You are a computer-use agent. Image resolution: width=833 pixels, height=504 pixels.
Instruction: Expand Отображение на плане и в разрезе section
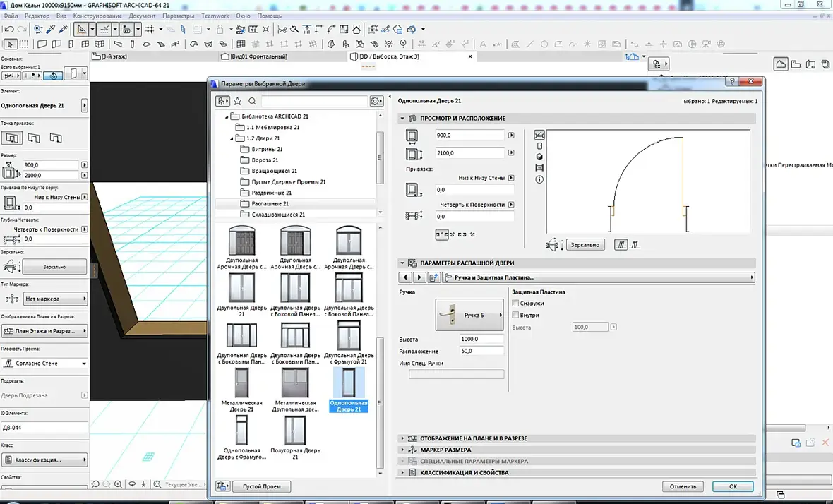coord(473,438)
